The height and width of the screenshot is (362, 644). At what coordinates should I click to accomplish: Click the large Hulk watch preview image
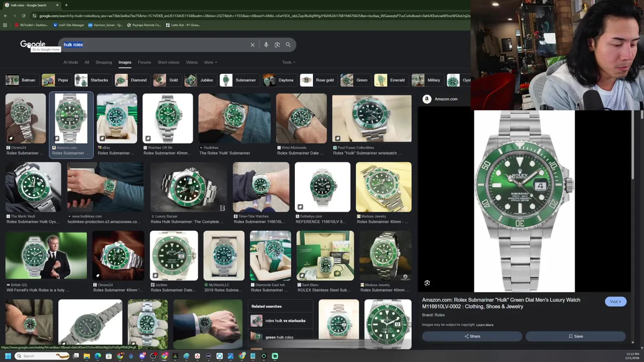524,201
